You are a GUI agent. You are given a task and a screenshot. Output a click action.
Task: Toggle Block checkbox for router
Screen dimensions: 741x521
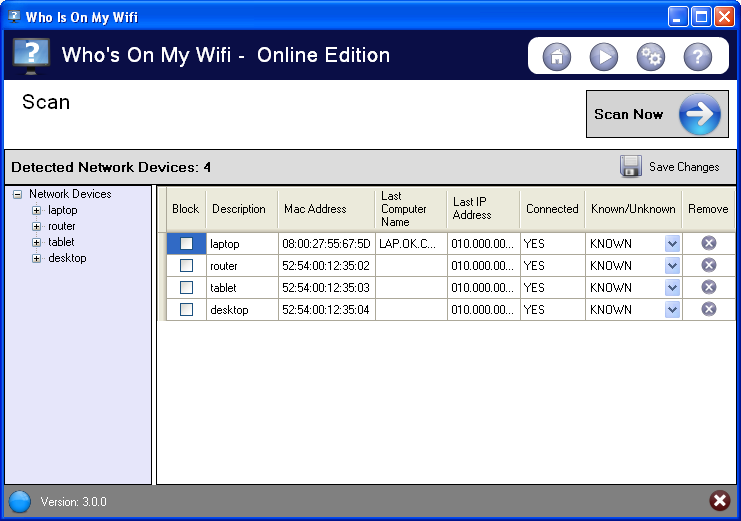pyautogui.click(x=187, y=266)
